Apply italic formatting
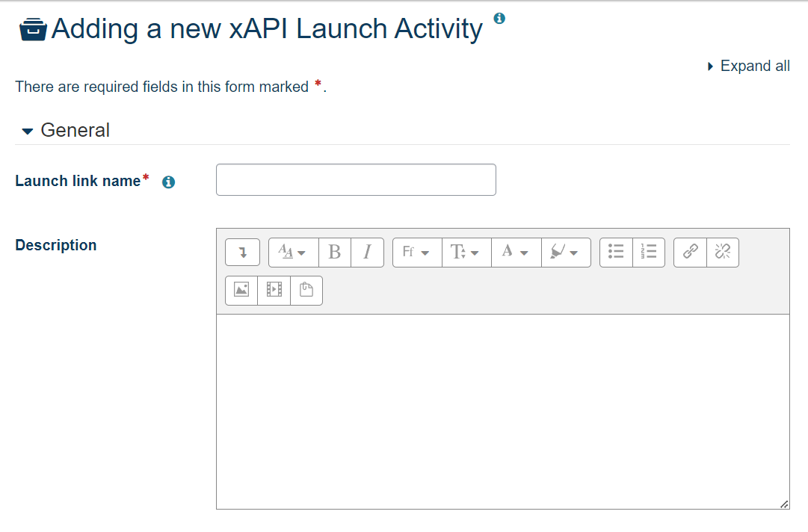The width and height of the screenshot is (808, 532). click(x=367, y=252)
